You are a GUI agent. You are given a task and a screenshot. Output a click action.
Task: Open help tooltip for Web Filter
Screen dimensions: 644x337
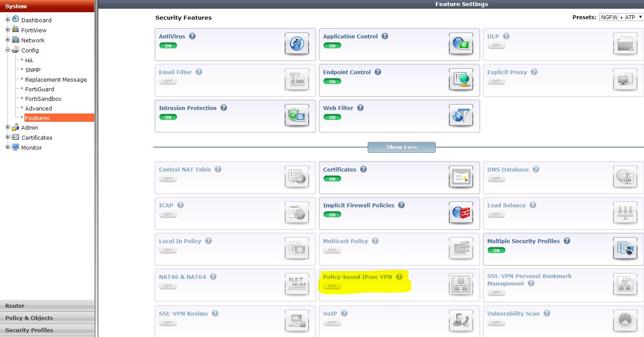coord(360,108)
